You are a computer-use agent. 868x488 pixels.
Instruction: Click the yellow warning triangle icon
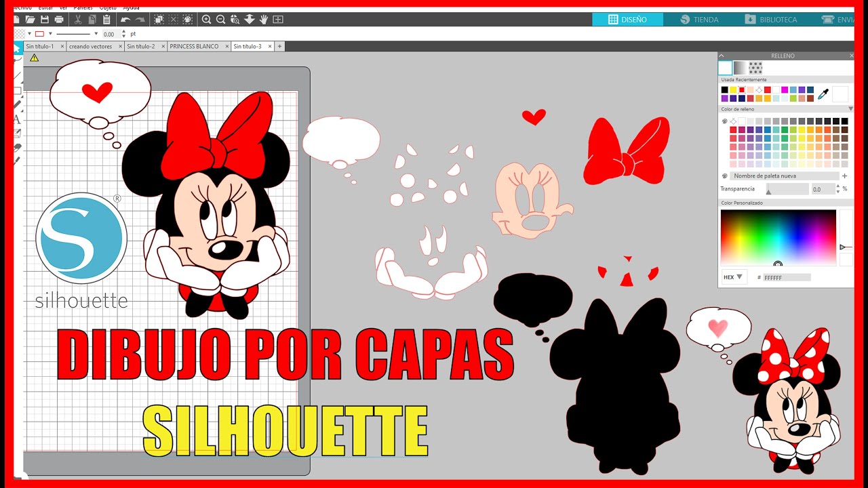pos(34,58)
